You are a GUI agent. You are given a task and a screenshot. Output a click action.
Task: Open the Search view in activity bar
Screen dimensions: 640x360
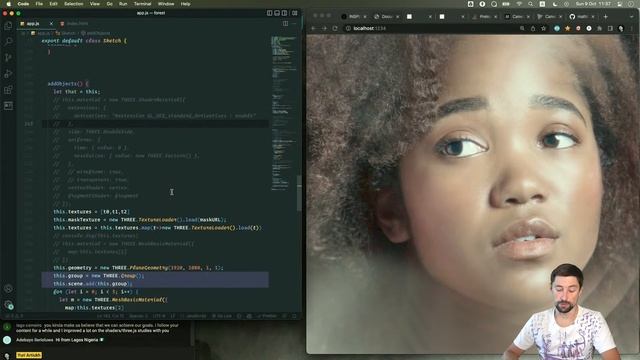tap(8, 41)
